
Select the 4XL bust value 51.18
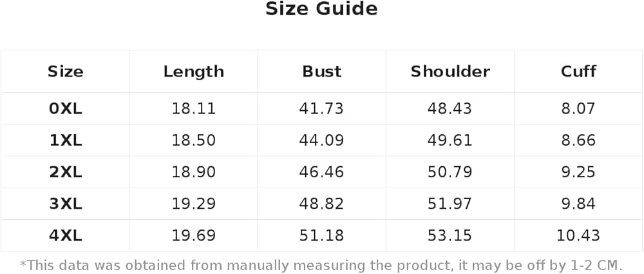[321, 236]
